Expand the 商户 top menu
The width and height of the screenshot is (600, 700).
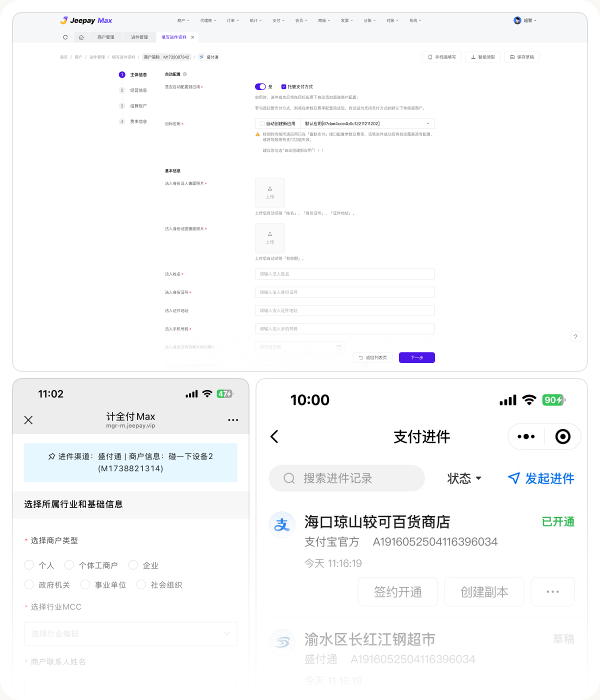coord(183,20)
